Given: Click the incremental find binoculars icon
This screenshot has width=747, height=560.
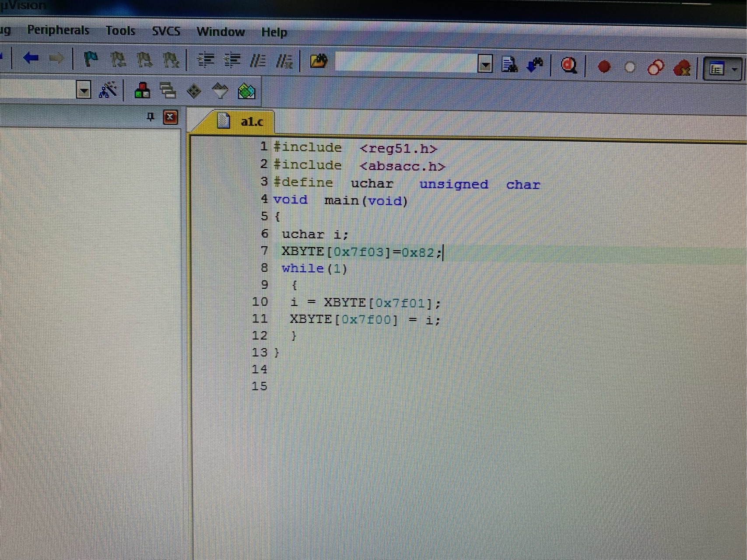Looking at the screenshot, I should 535,66.
